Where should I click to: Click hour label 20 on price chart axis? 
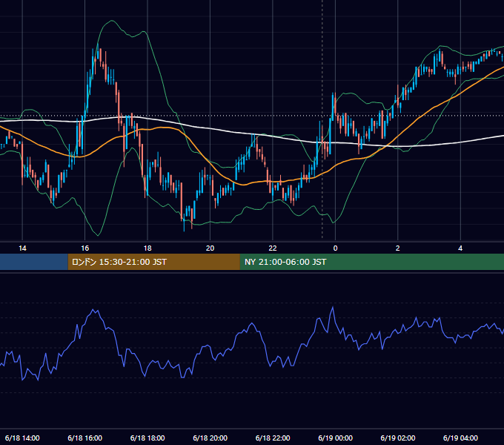210,248
